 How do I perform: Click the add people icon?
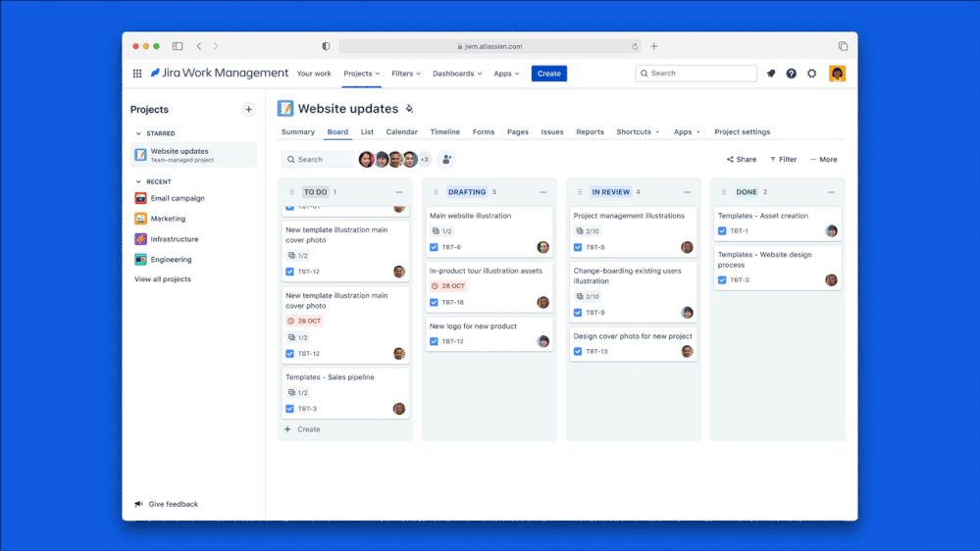pos(446,159)
